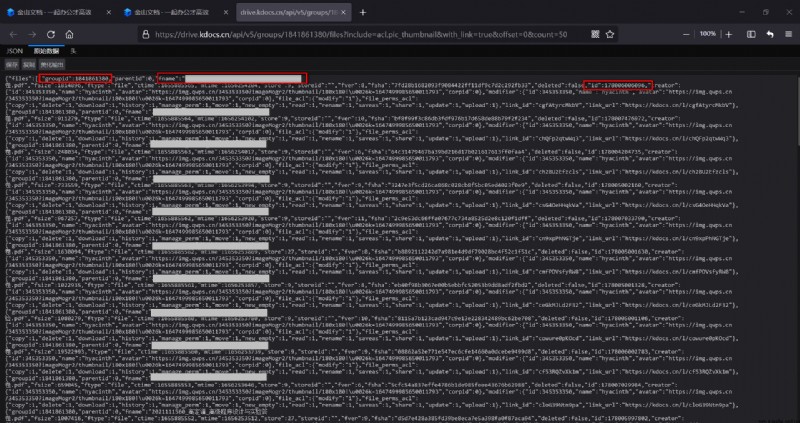This screenshot has height=423, width=800.
Task: Switch to the first 金山文档 tab
Action: 58,12
